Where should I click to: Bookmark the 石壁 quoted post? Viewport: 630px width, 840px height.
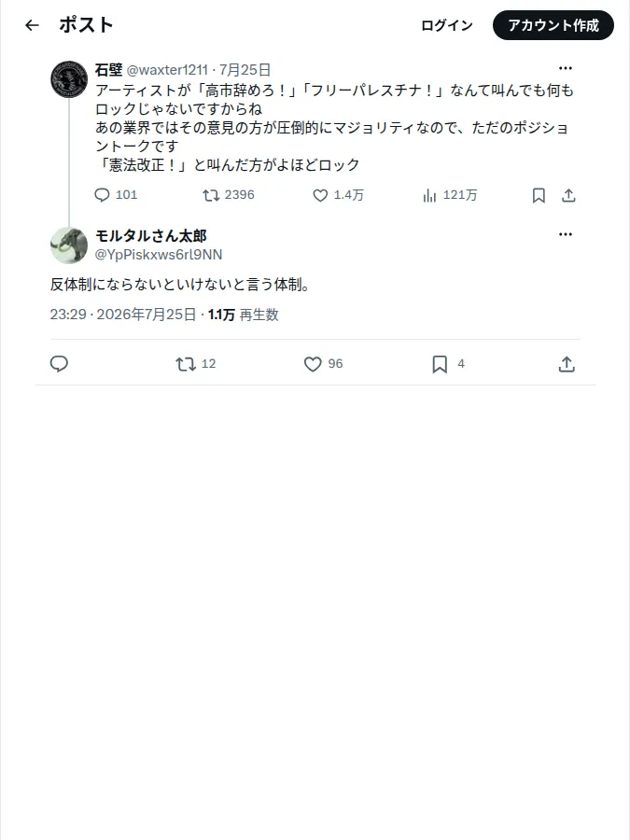tap(539, 195)
